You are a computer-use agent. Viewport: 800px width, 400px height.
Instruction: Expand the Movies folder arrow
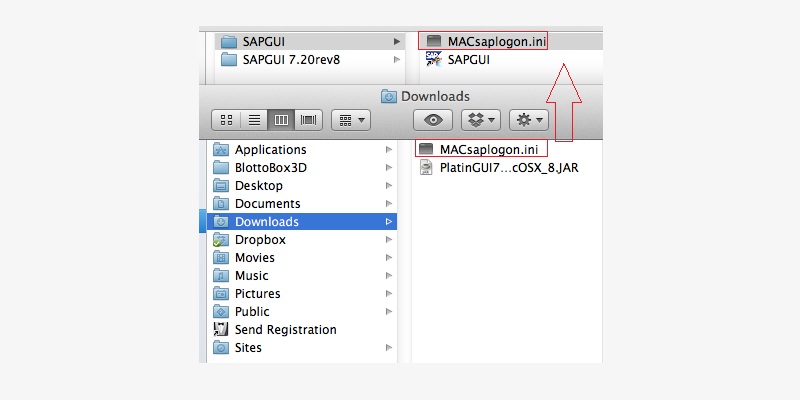tap(389, 258)
